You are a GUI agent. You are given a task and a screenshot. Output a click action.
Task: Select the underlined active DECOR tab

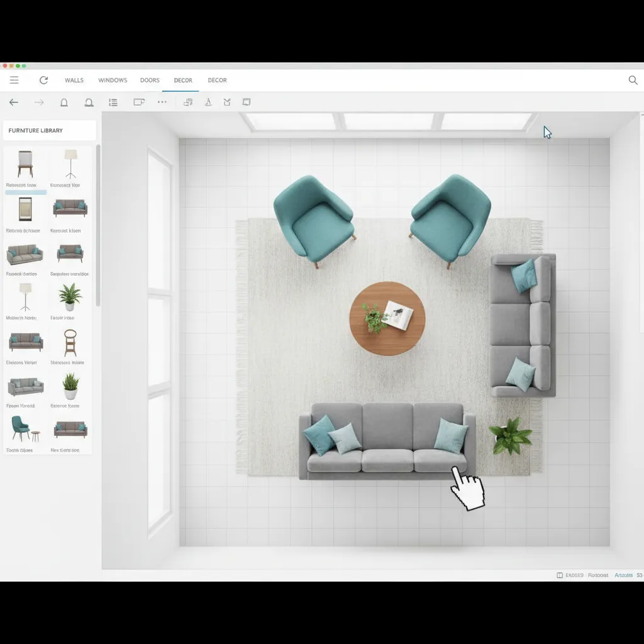coord(183,80)
